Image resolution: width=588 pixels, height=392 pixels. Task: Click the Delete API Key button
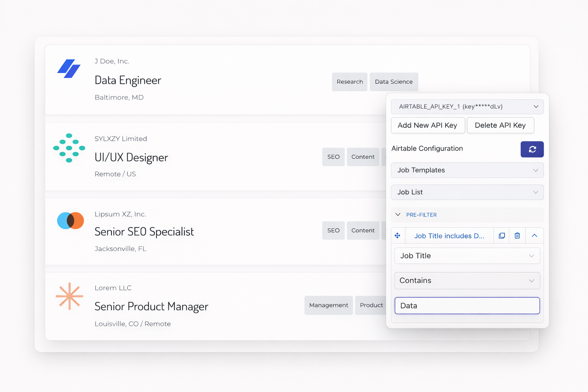(x=500, y=126)
